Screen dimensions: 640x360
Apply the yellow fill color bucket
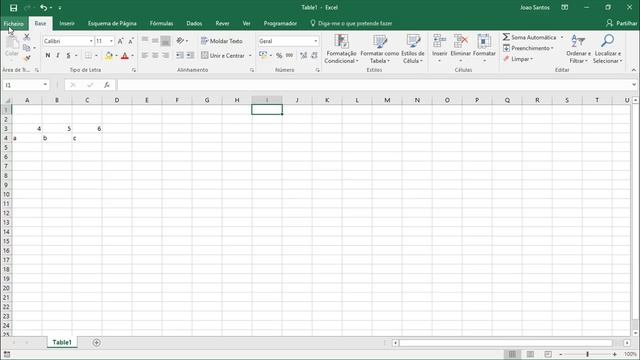[x=109, y=56]
